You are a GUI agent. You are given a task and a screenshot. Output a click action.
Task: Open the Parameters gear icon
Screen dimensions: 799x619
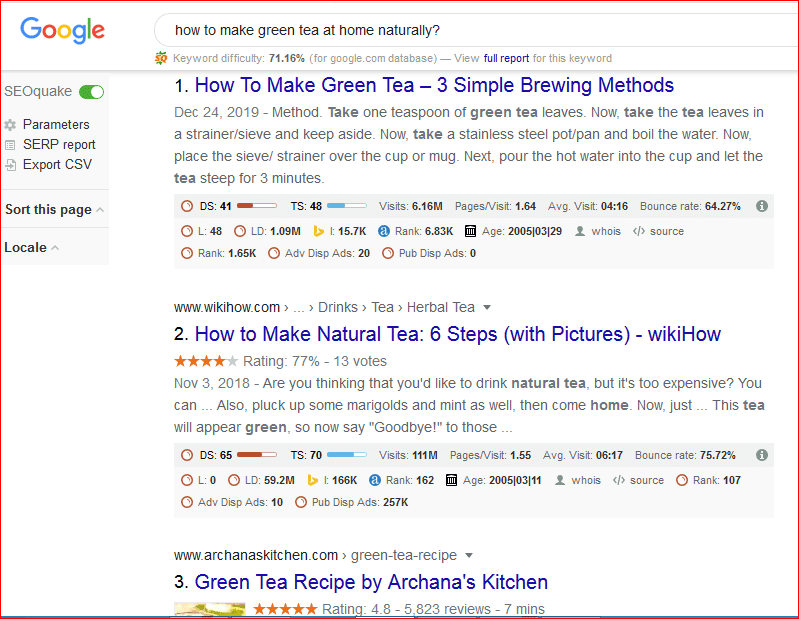(10, 125)
